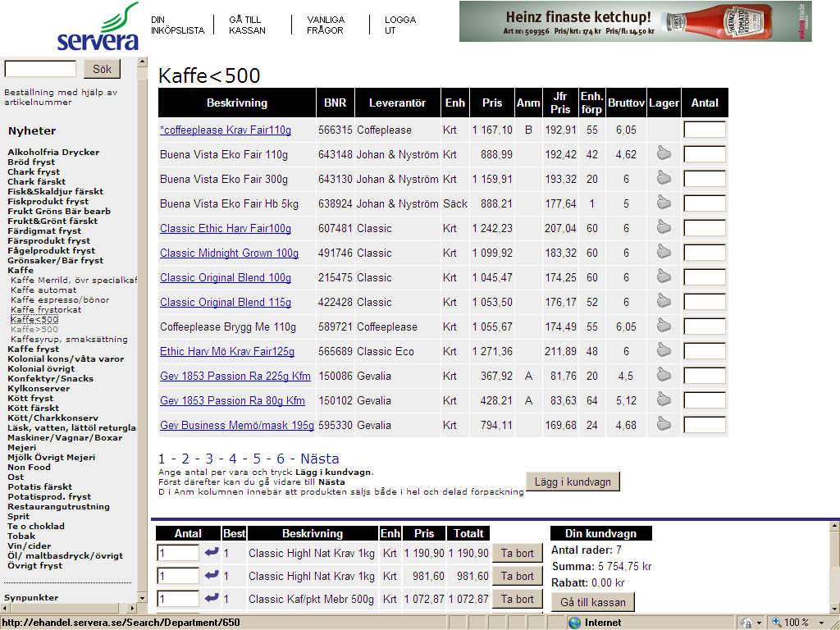Image resolution: width=840 pixels, height=630 pixels.
Task: Click the Heinz ketchup banner ad
Action: point(636,21)
